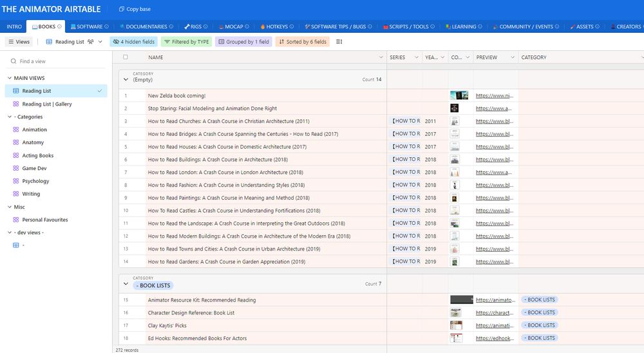Click THE ANIMATOR AIRTABLE title
The image size is (644, 353).
pos(51,9)
